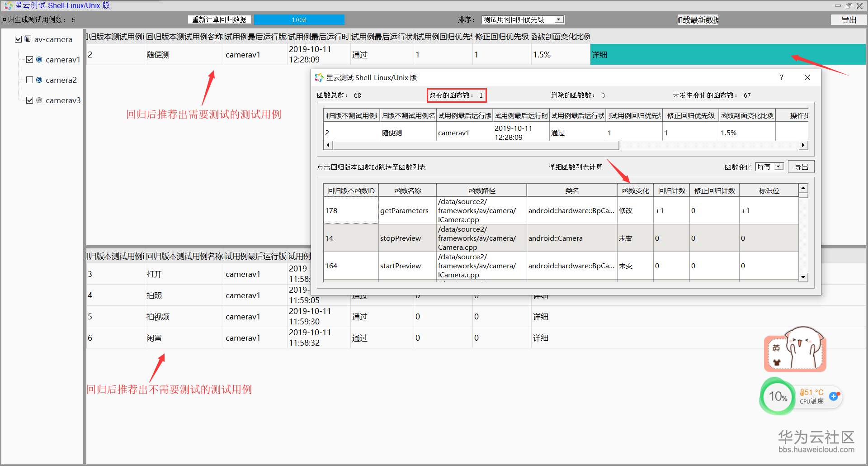The width and height of the screenshot is (868, 466).
Task: Click function ID 178 in the function list
Action: tap(351, 210)
